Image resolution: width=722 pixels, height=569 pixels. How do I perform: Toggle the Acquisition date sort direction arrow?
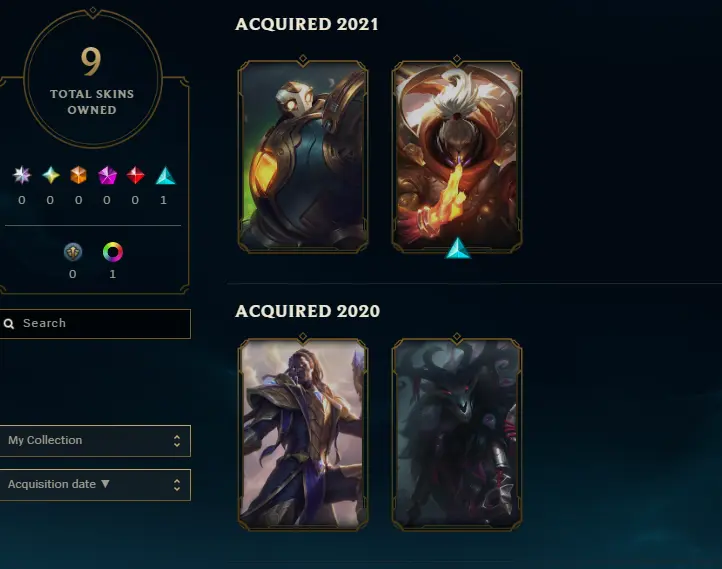105,484
